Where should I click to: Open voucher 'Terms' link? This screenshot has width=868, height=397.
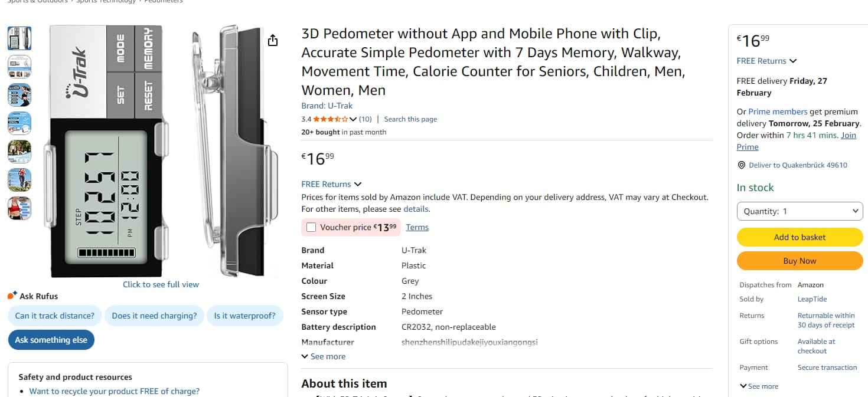point(417,227)
